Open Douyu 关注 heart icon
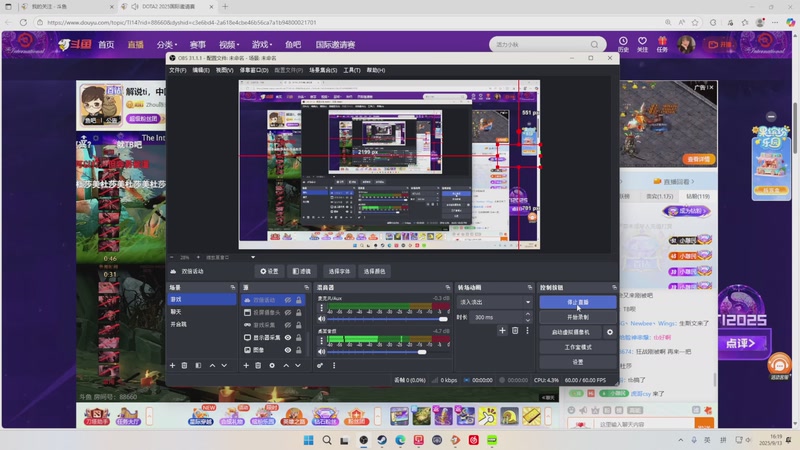 pos(642,44)
